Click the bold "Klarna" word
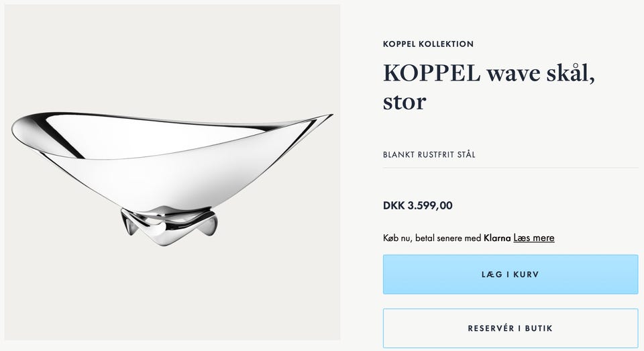Screen dimensions: 644x351 click(497, 238)
